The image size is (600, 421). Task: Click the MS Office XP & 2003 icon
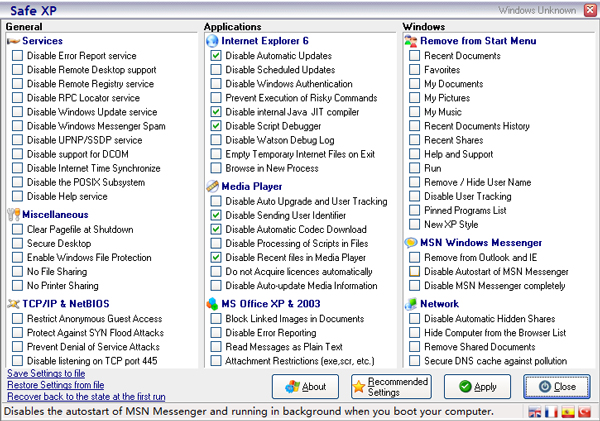tap(212, 304)
